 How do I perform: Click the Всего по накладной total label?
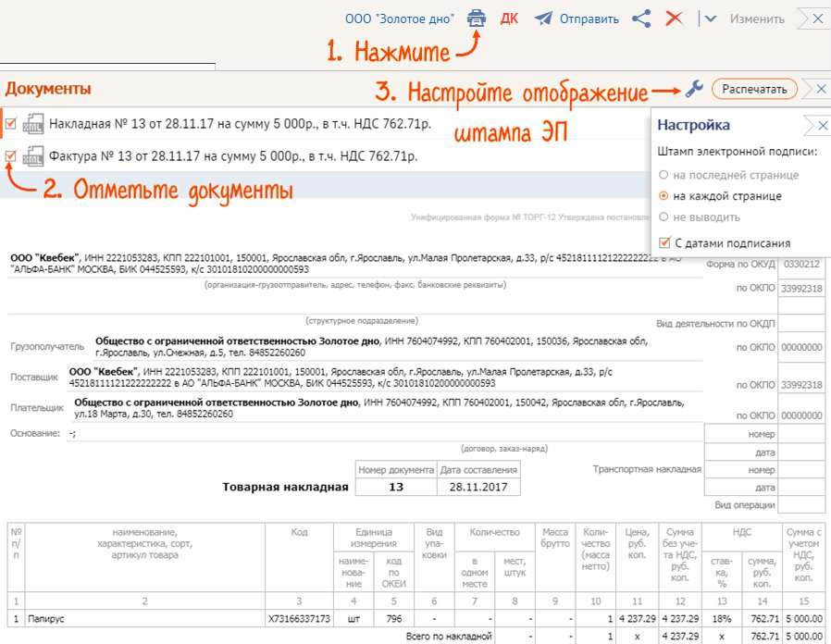449,636
